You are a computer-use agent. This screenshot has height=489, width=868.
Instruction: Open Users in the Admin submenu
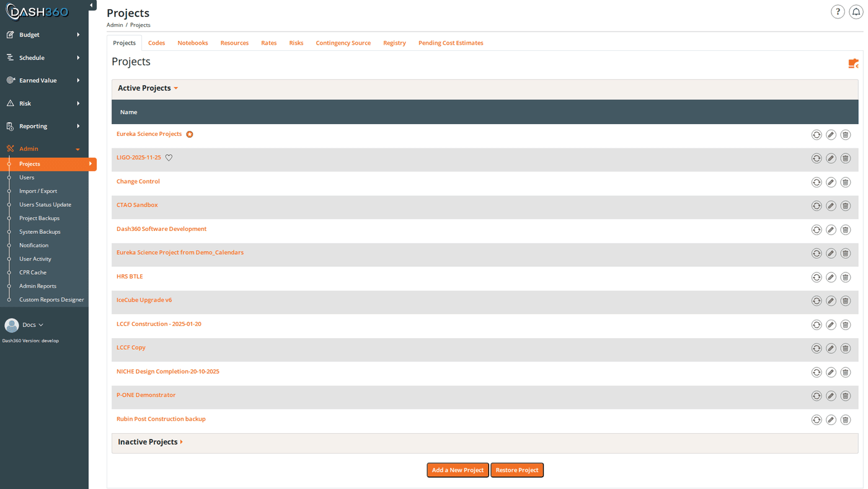(27, 177)
